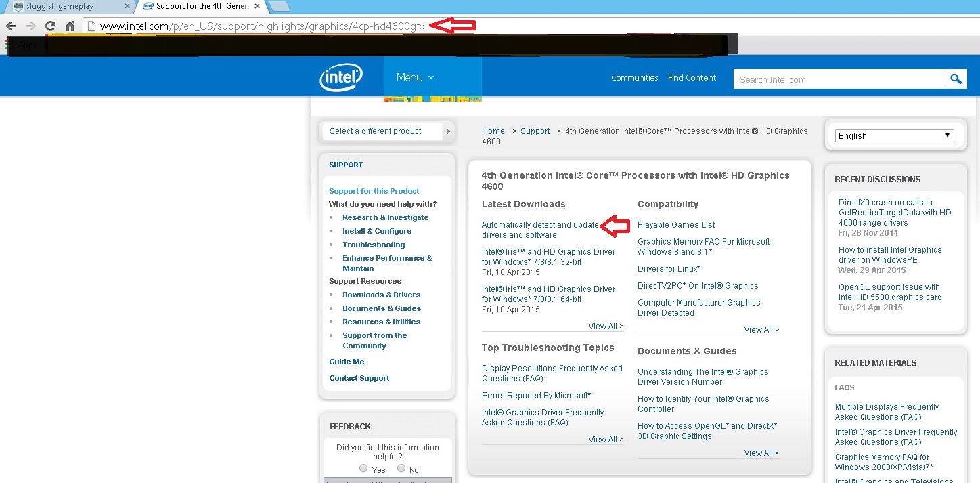Reload the page with refresh icon
This screenshot has width=980, height=483.
click(50, 26)
